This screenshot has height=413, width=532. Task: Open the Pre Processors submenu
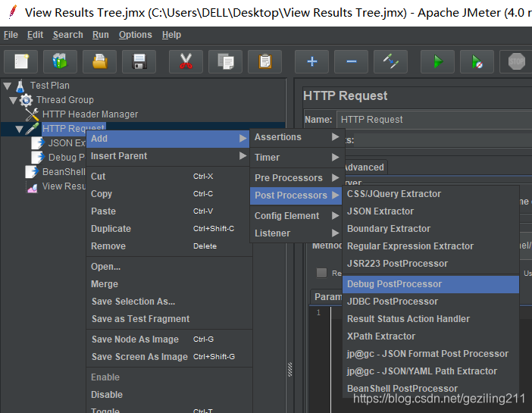(296, 178)
